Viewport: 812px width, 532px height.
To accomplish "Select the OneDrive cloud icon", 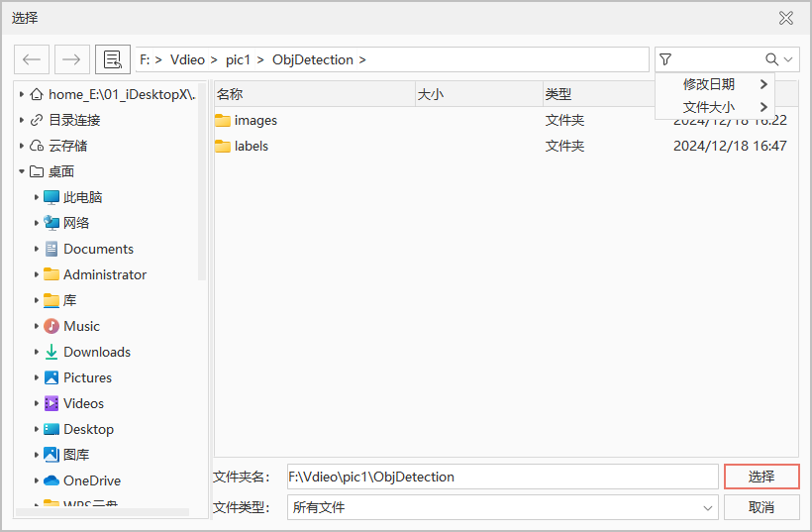I will pos(51,480).
